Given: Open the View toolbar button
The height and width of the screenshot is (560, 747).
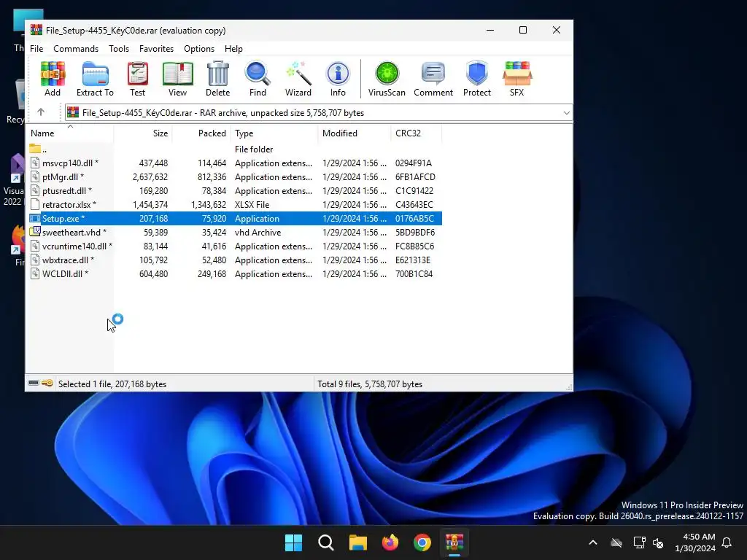Looking at the screenshot, I should pyautogui.click(x=177, y=79).
